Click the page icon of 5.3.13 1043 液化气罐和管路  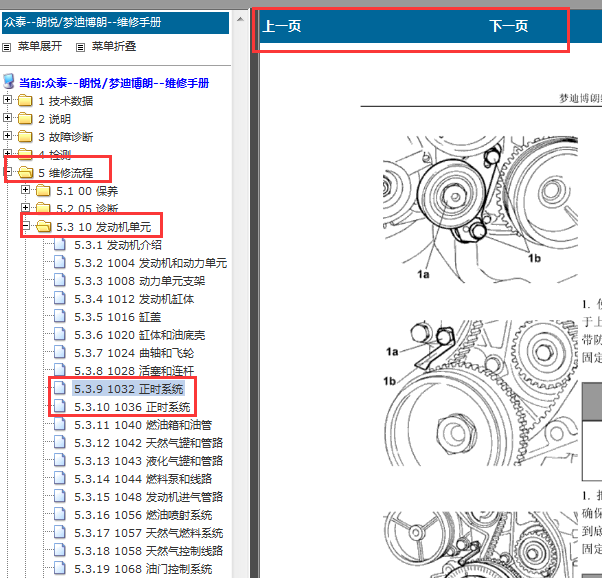60,460
